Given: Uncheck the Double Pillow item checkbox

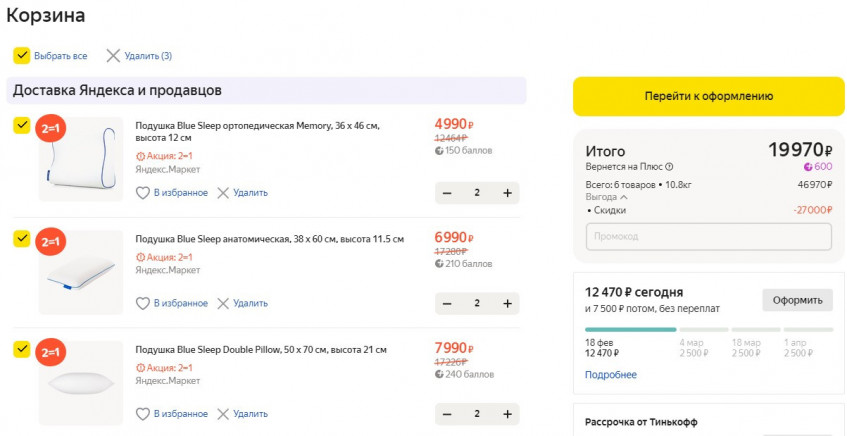Looking at the screenshot, I should (21, 349).
